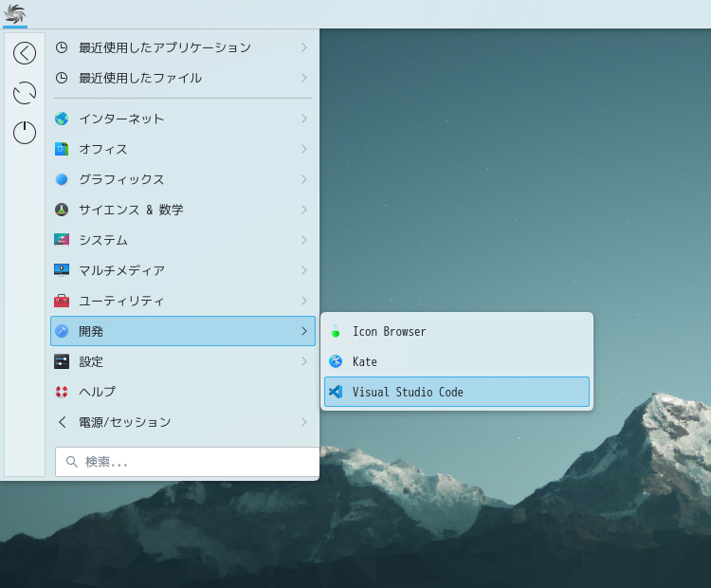Click the globe icon for インターネット
This screenshot has width=711, height=588.
(x=62, y=119)
